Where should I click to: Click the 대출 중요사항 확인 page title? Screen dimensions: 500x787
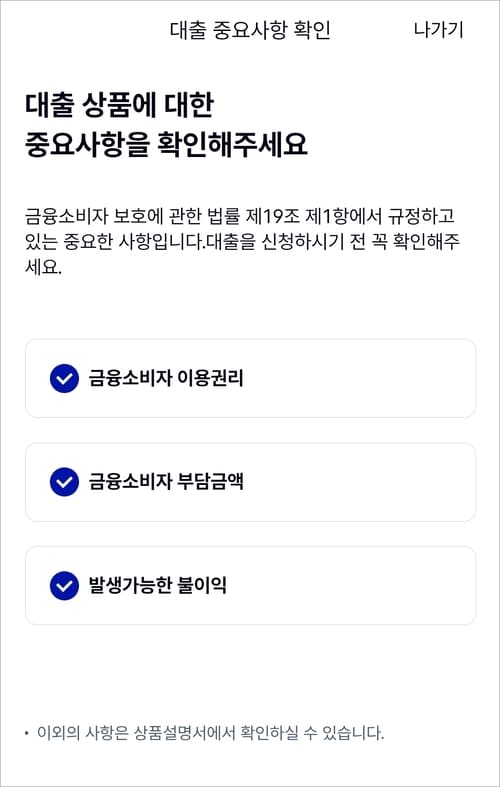[x=250, y=30]
